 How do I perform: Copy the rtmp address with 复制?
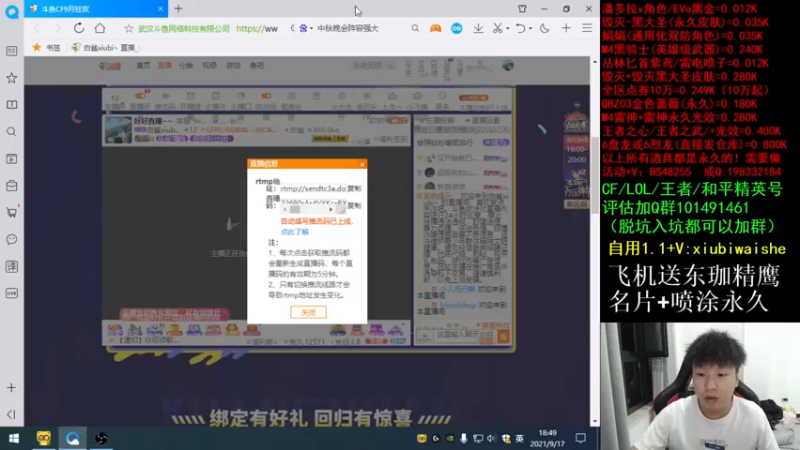(354, 188)
